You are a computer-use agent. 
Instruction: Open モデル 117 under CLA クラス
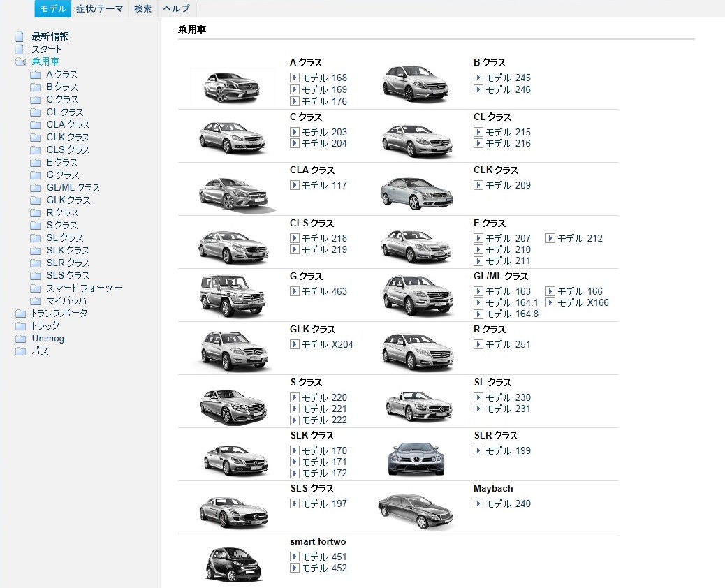click(324, 185)
